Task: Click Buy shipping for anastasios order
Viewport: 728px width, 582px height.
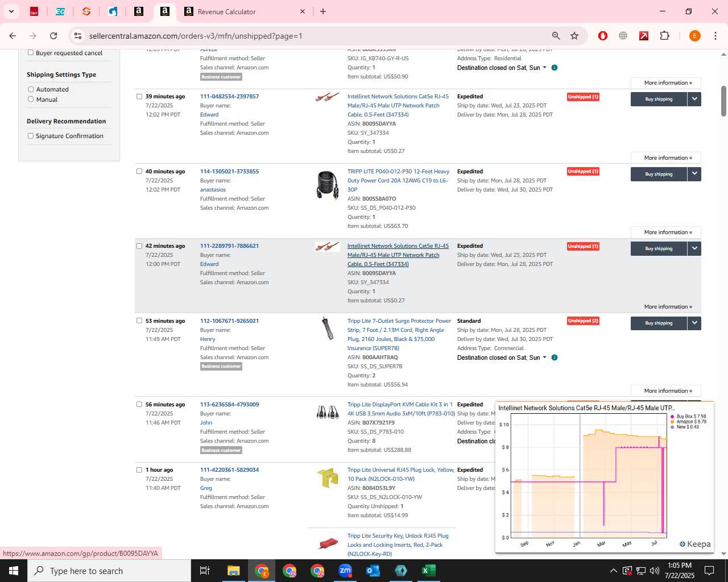Action: (659, 174)
